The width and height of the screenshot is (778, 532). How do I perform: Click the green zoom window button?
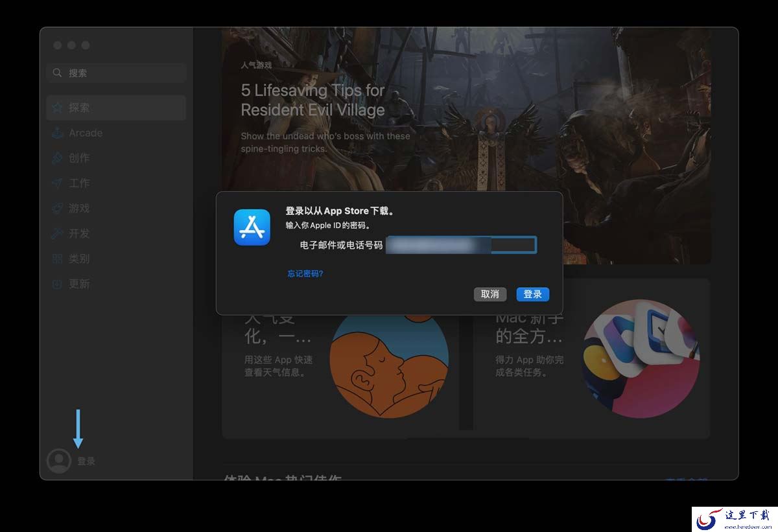[x=86, y=45]
